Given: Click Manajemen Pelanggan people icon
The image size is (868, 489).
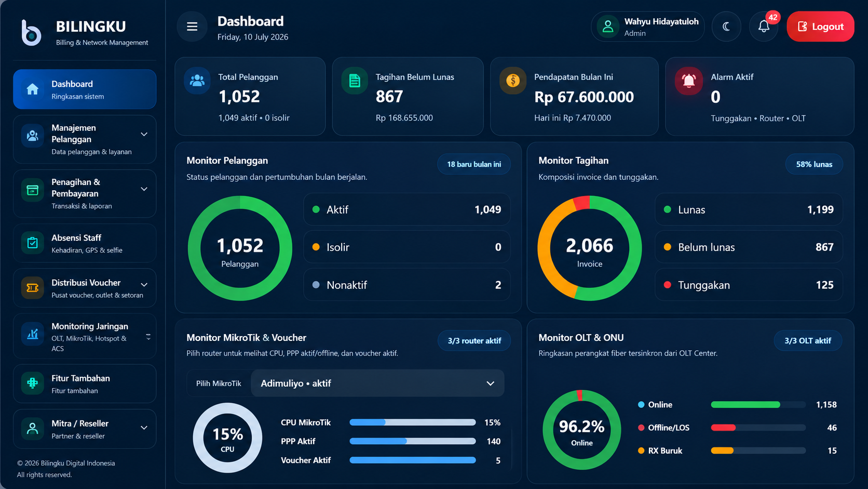Looking at the screenshot, I should [32, 136].
